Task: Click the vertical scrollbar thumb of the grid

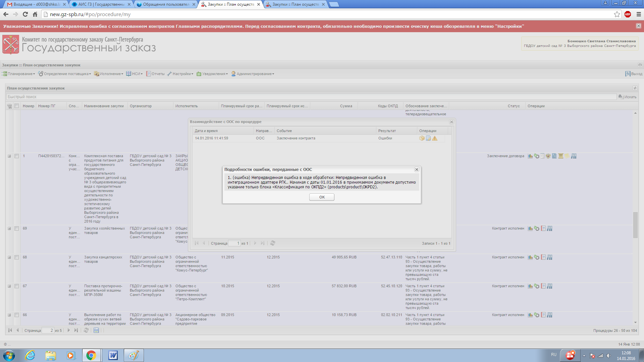Action: 635,225
